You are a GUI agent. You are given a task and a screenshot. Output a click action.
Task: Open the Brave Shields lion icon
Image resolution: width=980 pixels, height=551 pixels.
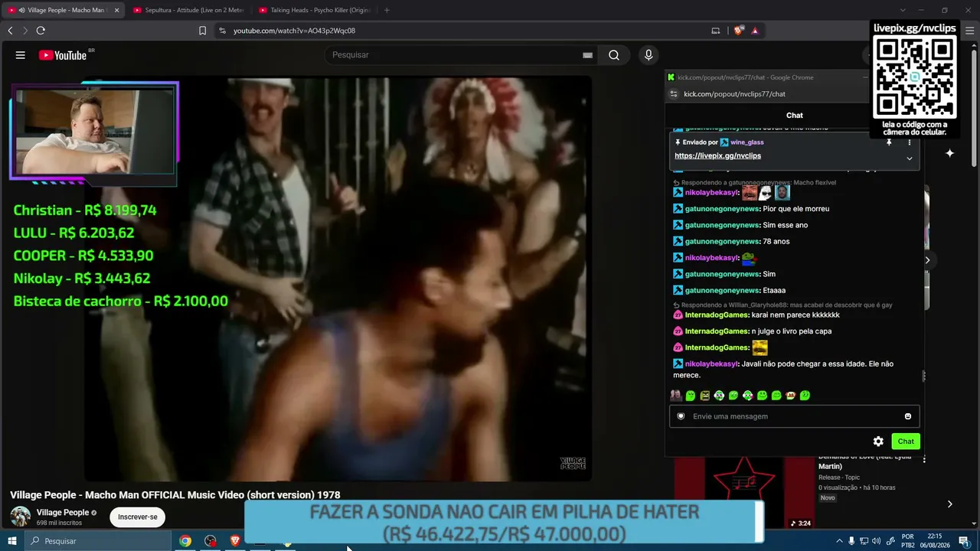pos(738,31)
